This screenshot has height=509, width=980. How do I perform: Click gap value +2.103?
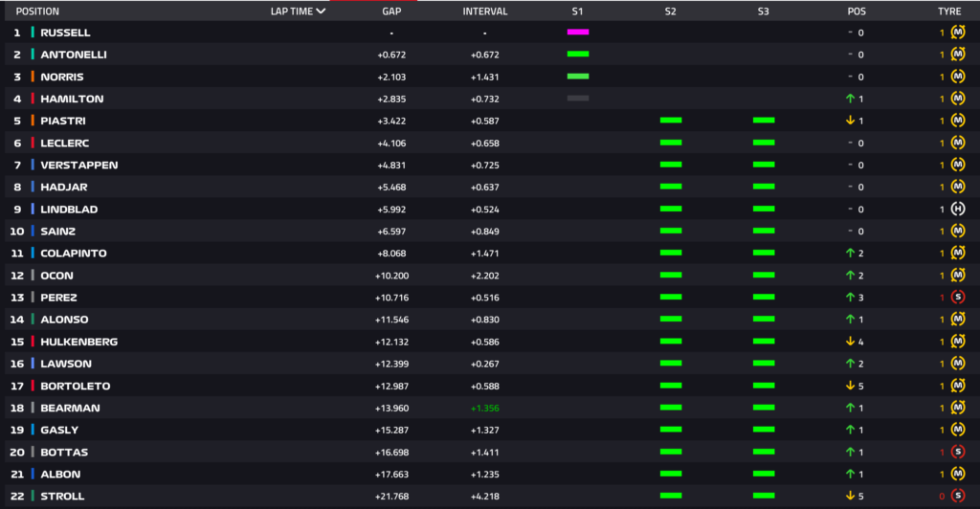tap(391, 77)
